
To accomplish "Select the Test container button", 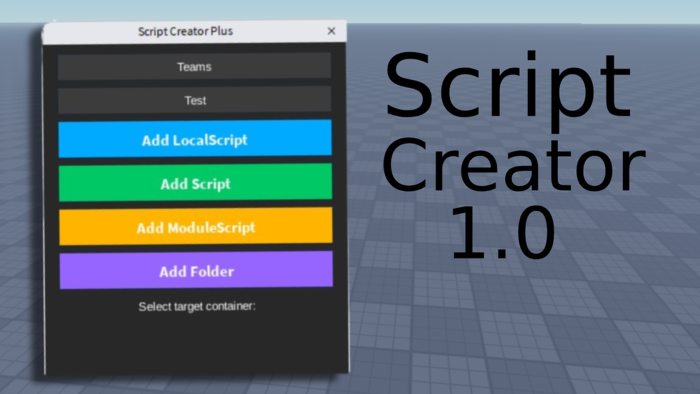I will coord(195,100).
